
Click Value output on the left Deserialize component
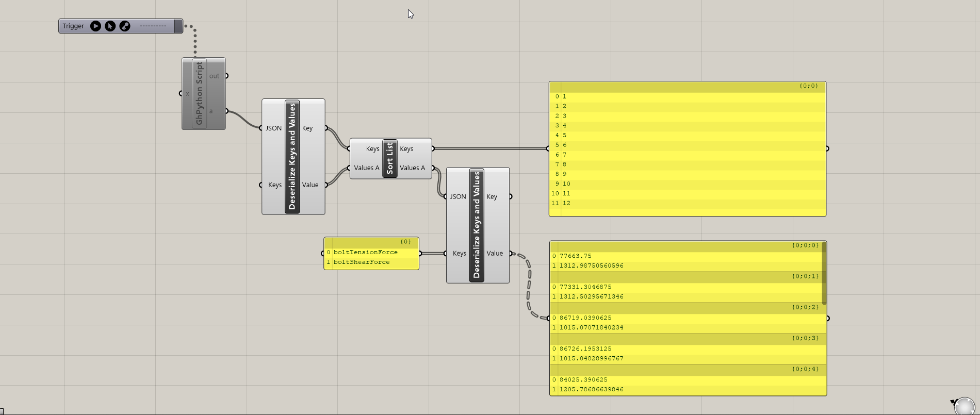pos(310,185)
